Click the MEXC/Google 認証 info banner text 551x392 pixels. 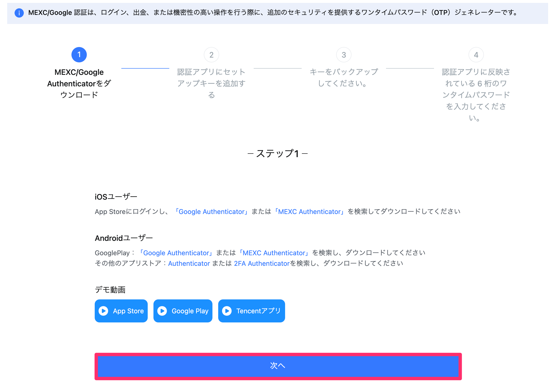pyautogui.click(x=273, y=12)
